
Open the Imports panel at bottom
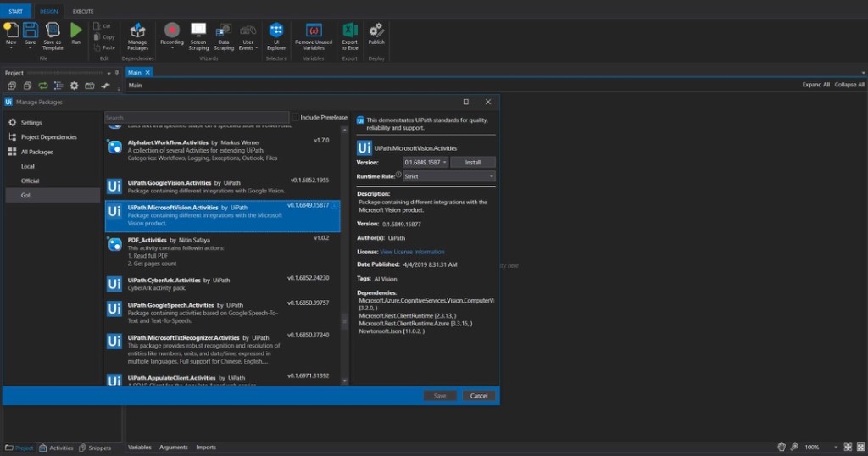coord(206,448)
